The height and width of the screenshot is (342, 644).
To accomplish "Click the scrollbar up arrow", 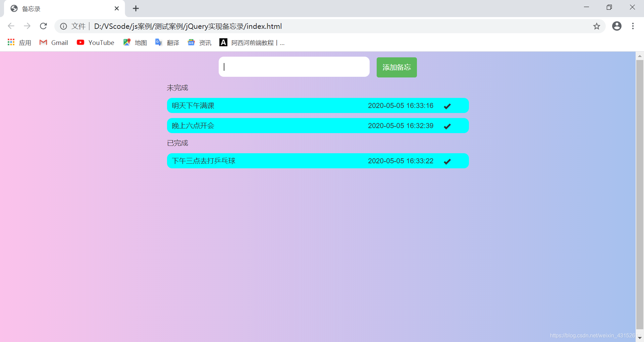I will [640, 56].
